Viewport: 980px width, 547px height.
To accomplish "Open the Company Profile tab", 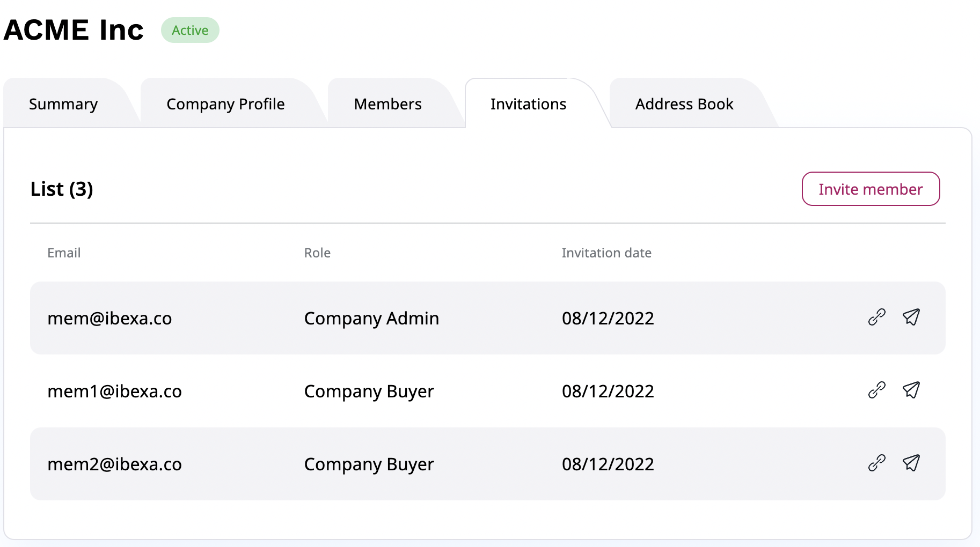I will point(225,104).
